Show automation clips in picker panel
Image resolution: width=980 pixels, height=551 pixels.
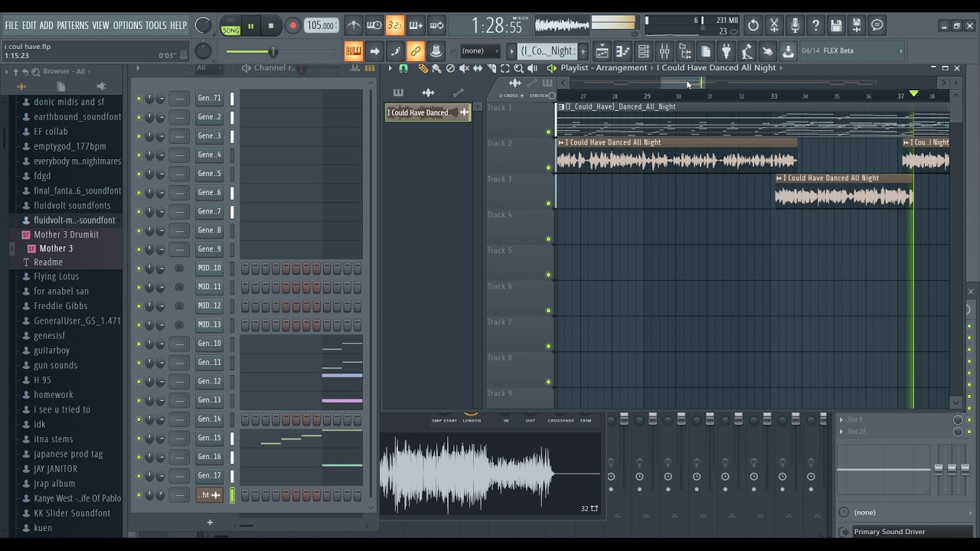(x=459, y=93)
